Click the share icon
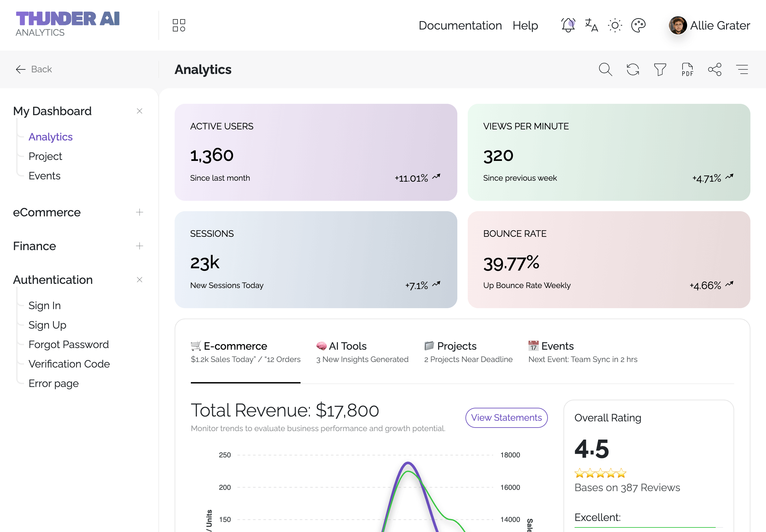The width and height of the screenshot is (766, 532). [x=715, y=69]
